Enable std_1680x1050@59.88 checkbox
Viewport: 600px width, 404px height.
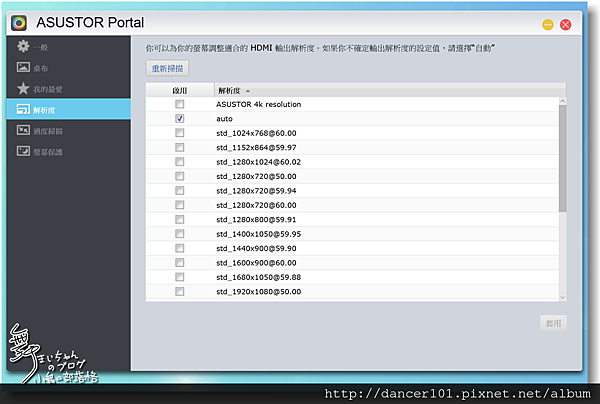tap(179, 277)
